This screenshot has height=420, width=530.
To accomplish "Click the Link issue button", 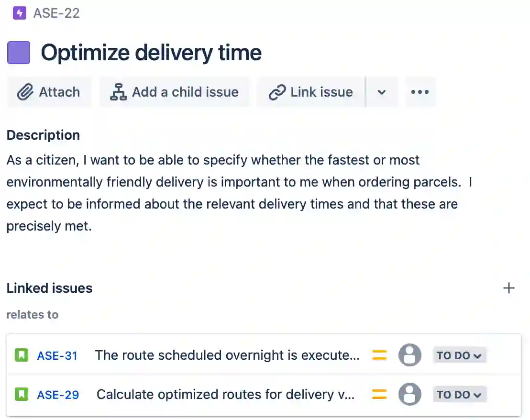I will coord(311,92).
